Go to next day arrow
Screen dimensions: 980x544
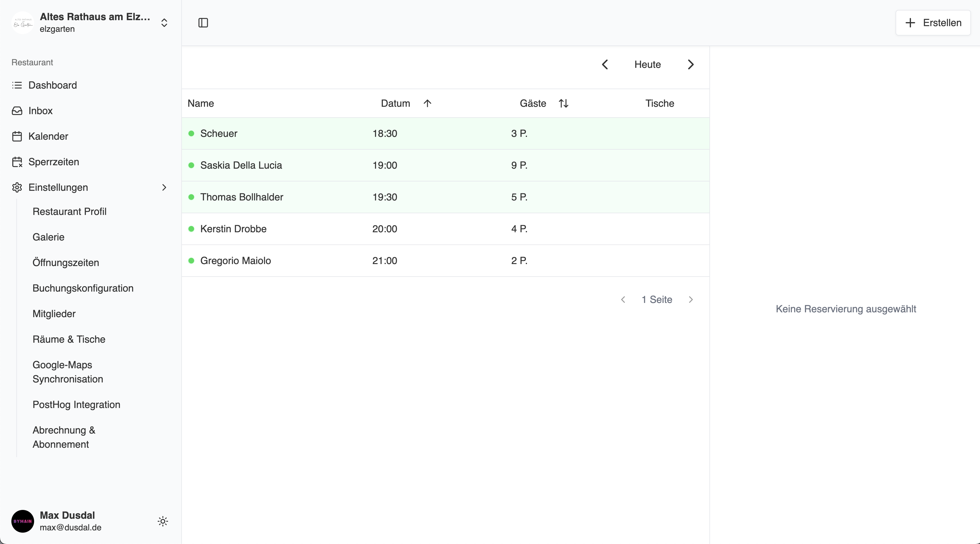[690, 65]
